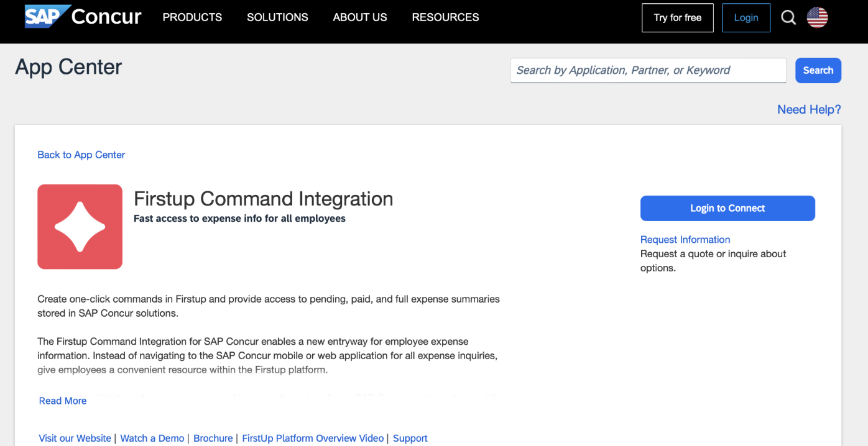
Task: Open the PRODUCTS menu
Action: pyautogui.click(x=192, y=17)
